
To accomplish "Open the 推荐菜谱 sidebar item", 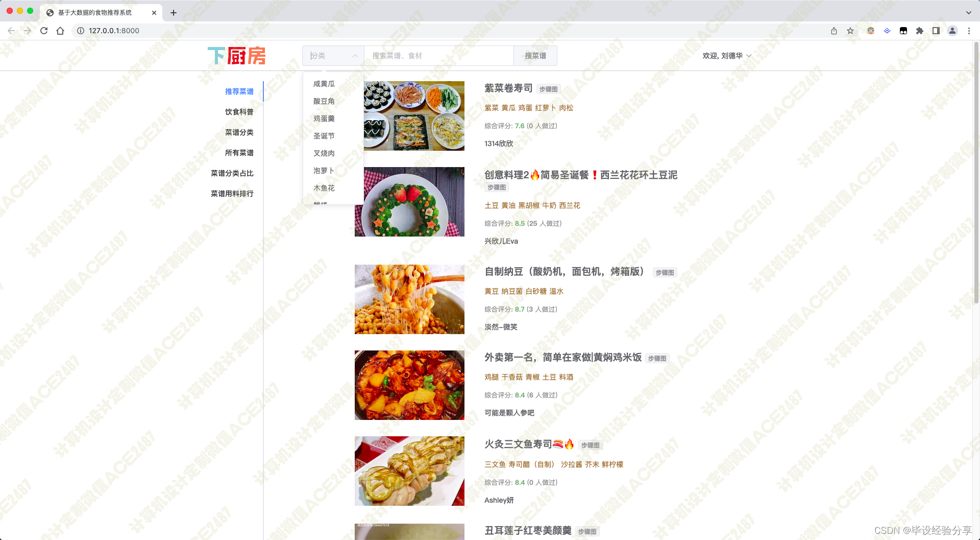I will click(x=239, y=91).
